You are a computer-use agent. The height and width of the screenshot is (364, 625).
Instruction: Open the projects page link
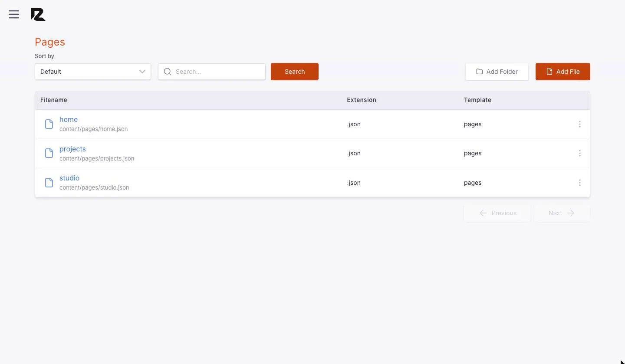[72, 149]
